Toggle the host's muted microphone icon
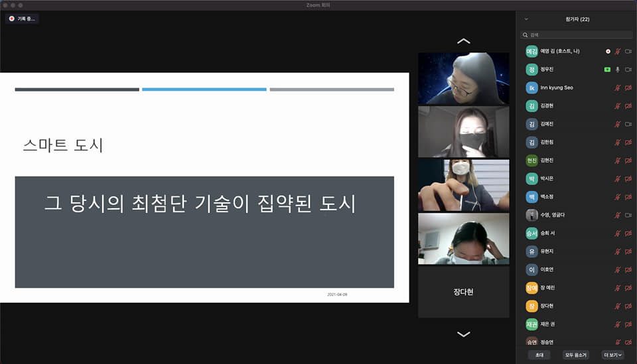This screenshot has height=364, width=637. [x=618, y=52]
